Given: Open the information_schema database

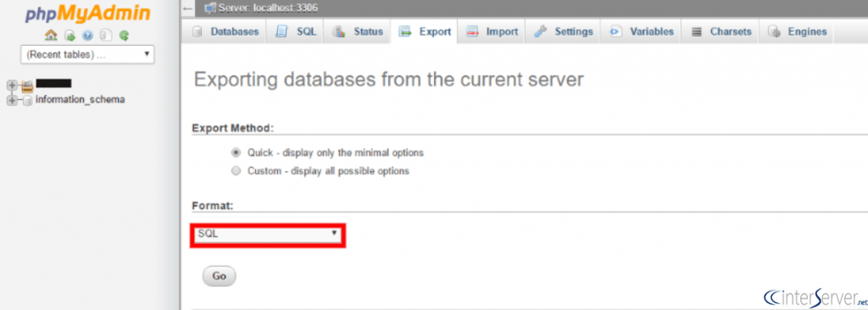Looking at the screenshot, I should pyautogui.click(x=80, y=100).
